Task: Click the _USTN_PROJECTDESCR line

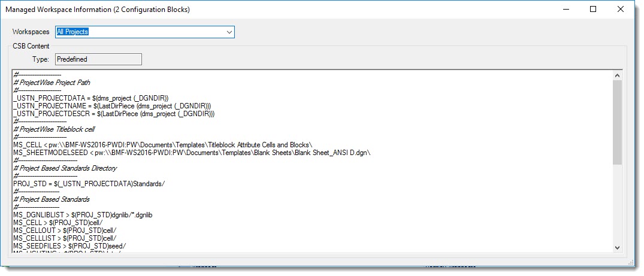Action: (114, 113)
